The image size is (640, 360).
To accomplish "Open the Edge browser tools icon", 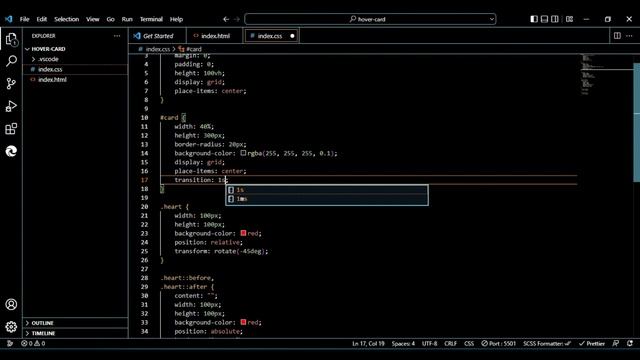I will [11, 151].
